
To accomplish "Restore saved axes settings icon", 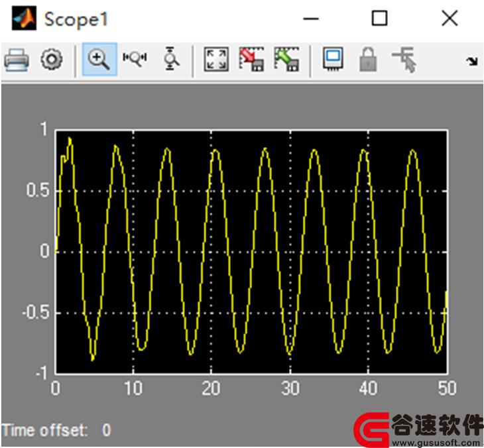I will coord(287,59).
